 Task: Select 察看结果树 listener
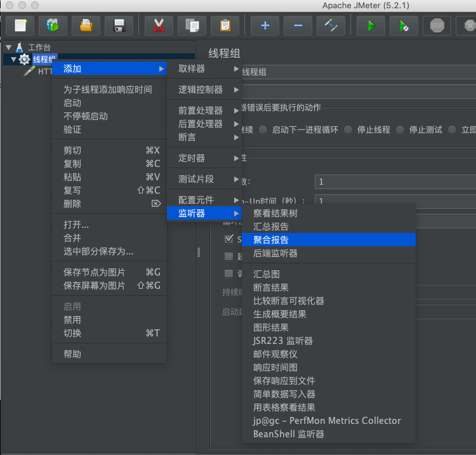329,213
